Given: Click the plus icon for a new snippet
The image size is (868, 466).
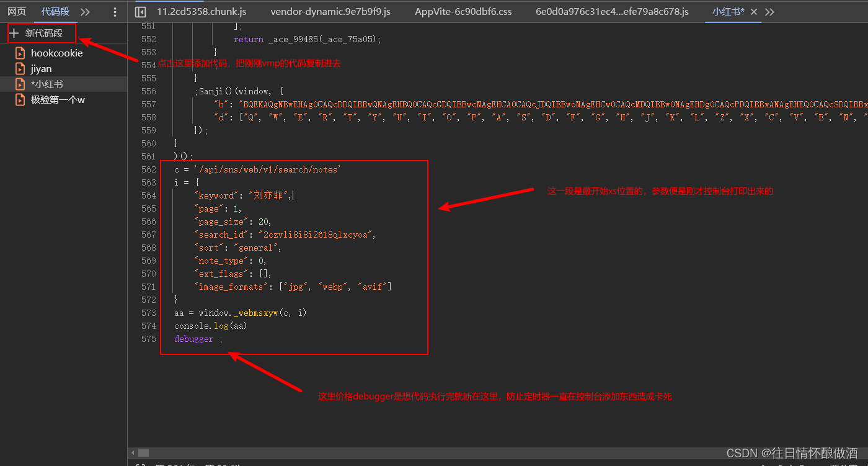Looking at the screenshot, I should tap(14, 34).
